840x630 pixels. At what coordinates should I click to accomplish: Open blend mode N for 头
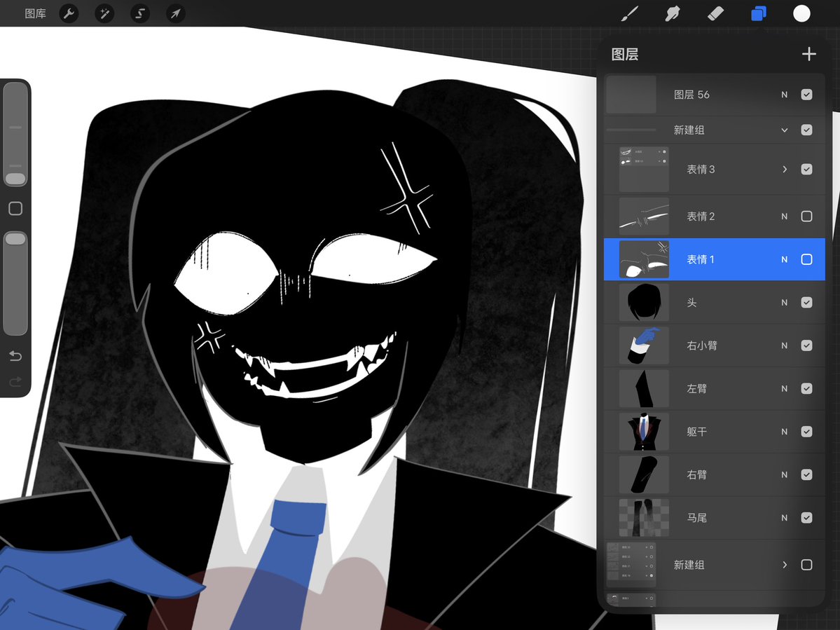[784, 303]
